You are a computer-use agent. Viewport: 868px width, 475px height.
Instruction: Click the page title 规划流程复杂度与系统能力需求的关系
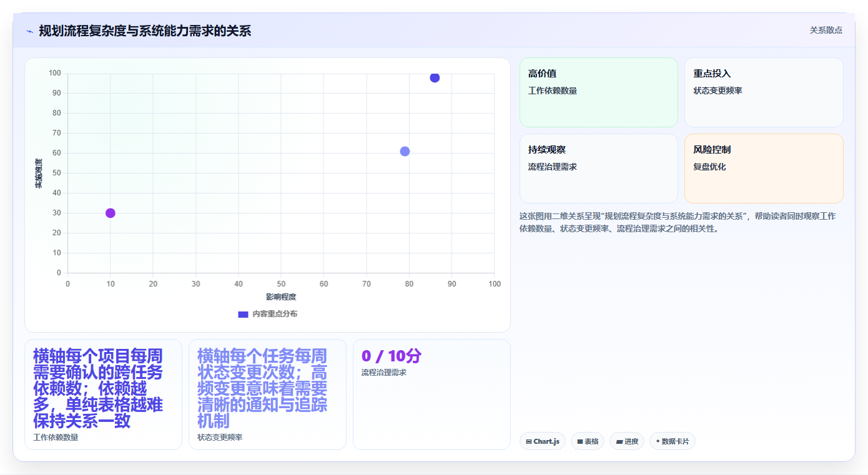click(x=145, y=31)
